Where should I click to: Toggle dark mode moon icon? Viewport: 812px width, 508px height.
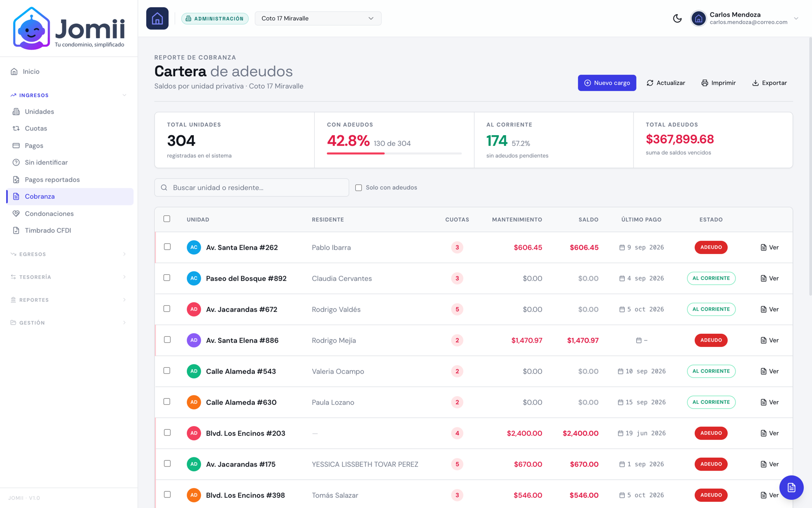677,18
